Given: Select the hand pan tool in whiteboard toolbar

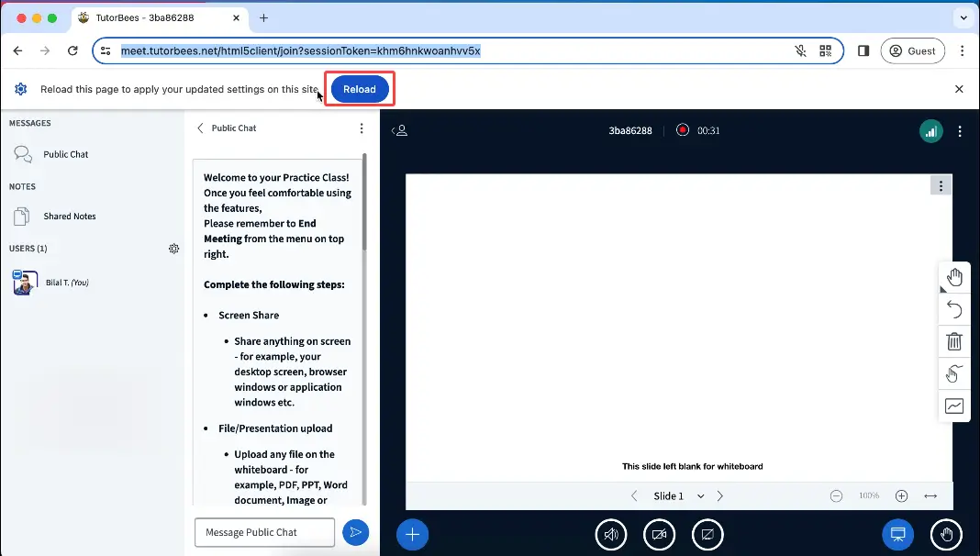Looking at the screenshot, I should (x=954, y=277).
